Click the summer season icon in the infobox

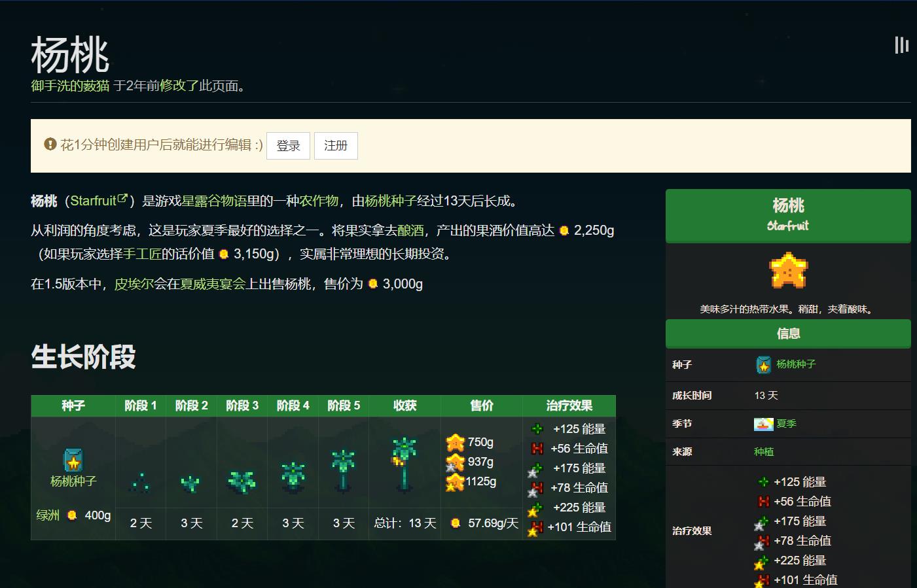point(764,424)
